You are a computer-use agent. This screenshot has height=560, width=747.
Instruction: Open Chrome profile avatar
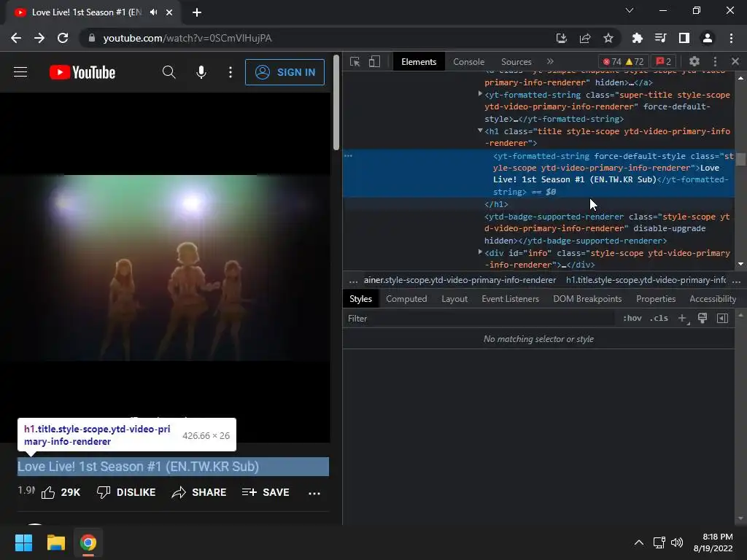(708, 38)
